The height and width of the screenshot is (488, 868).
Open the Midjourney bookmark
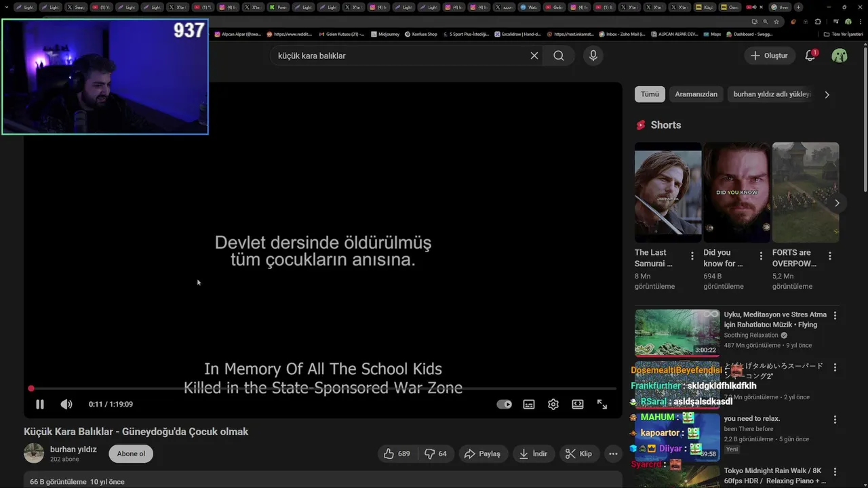[385, 34]
